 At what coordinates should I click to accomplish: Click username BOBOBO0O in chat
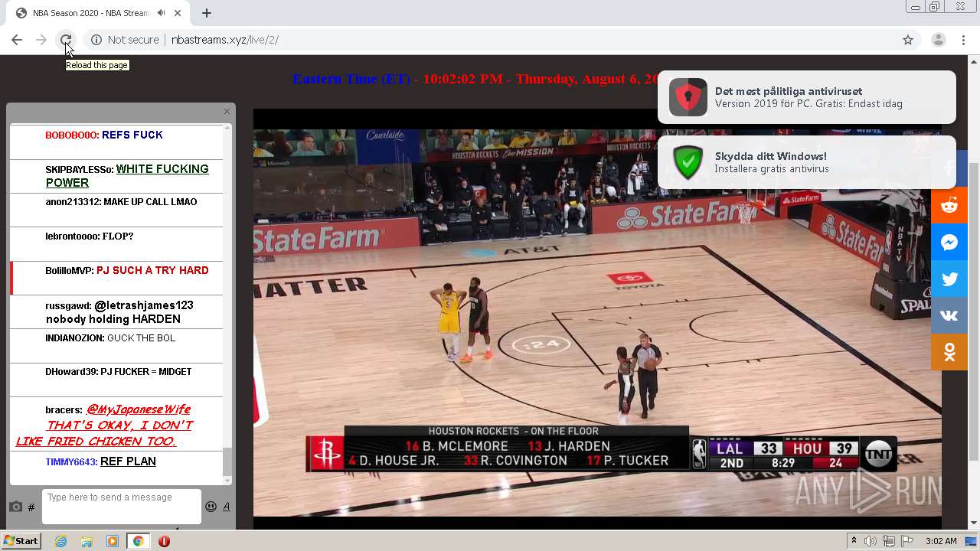(72, 135)
